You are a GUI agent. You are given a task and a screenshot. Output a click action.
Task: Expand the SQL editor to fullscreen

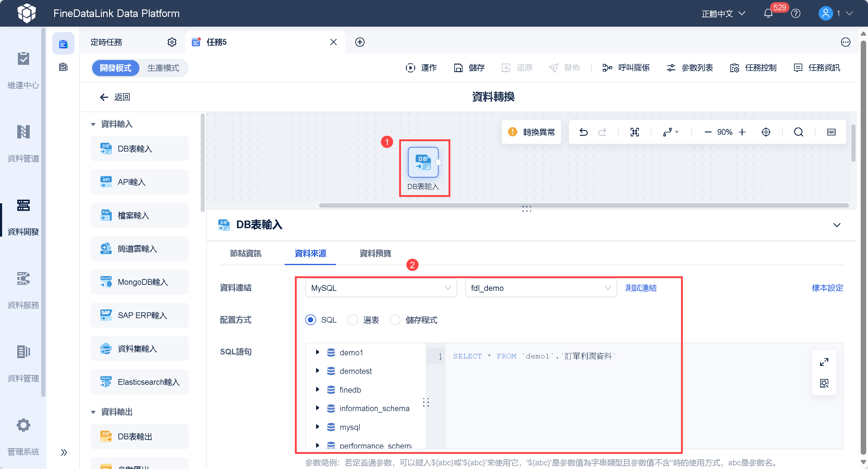pos(824,362)
